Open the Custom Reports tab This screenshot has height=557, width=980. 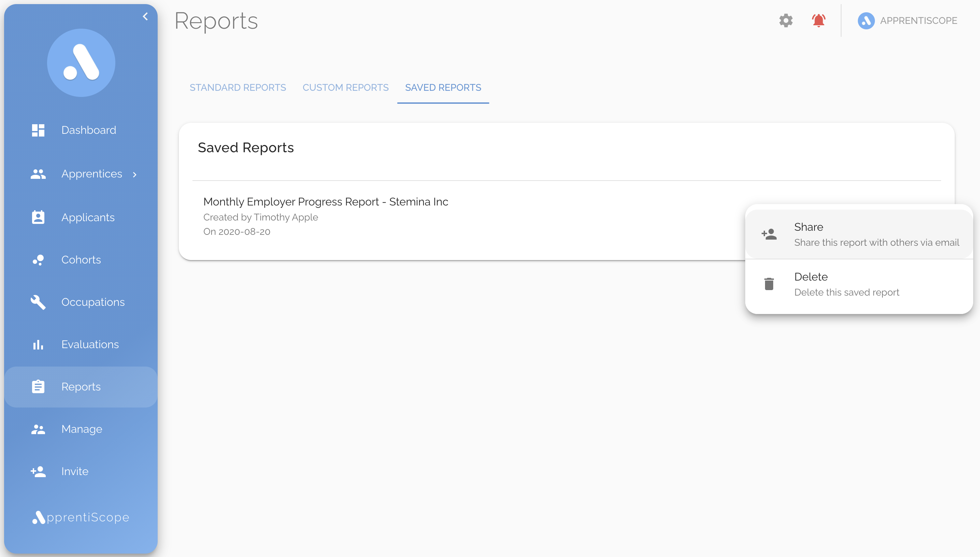(x=345, y=87)
